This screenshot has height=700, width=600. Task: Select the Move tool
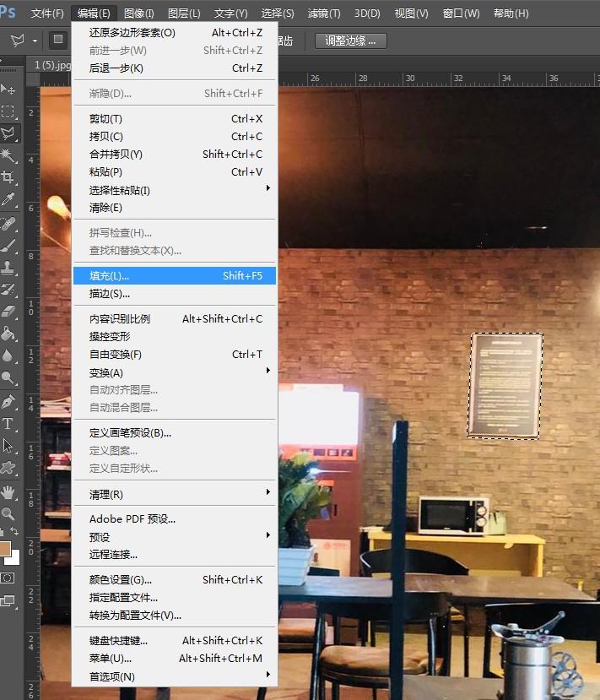click(x=8, y=89)
